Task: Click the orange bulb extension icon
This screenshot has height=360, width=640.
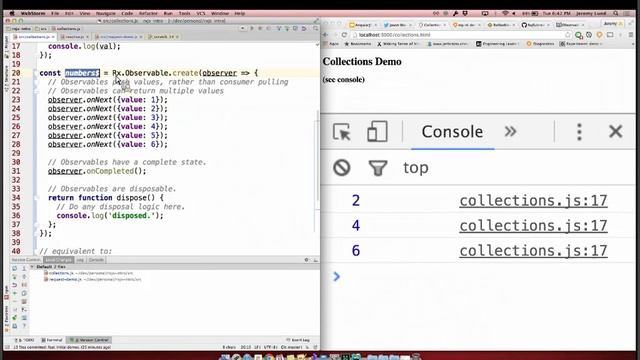Action: 599,35
